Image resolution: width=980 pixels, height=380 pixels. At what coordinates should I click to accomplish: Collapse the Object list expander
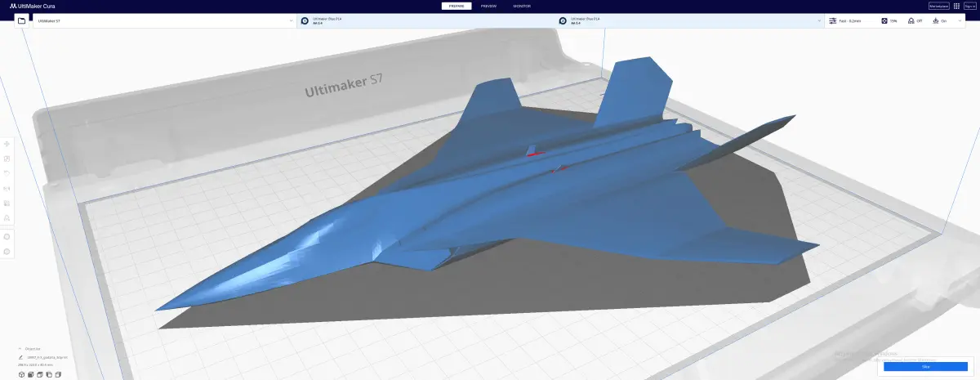tap(20, 348)
